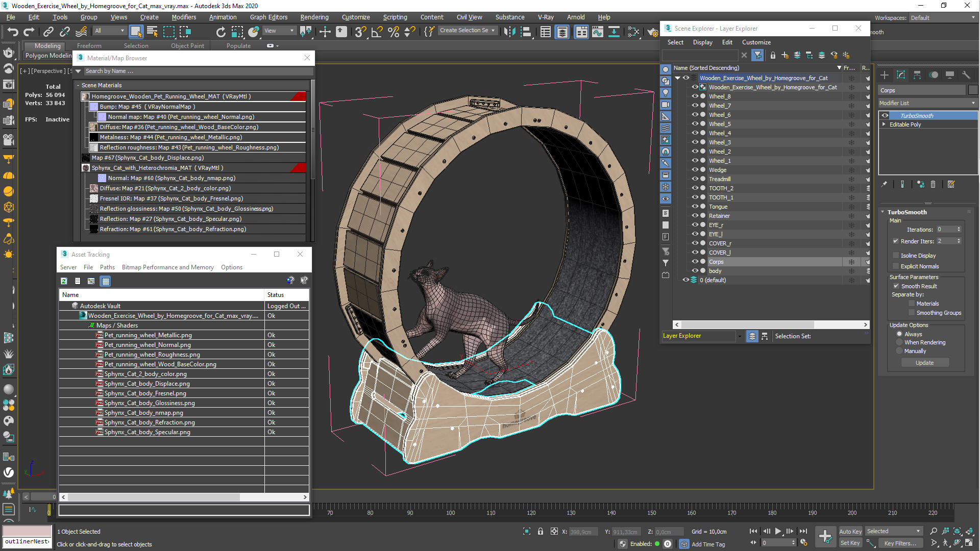This screenshot has height=551, width=980.
Task: Open Select by Name dialog icon
Action: [x=152, y=32]
